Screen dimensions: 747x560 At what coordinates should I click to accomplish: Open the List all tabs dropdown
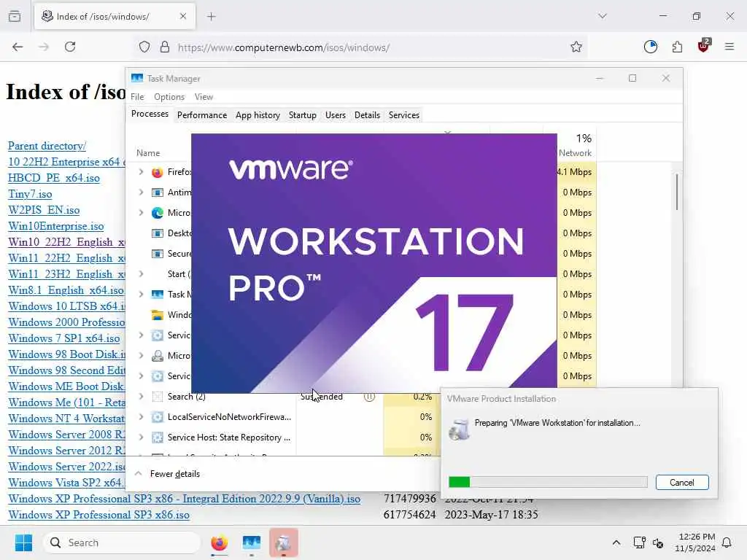603,16
